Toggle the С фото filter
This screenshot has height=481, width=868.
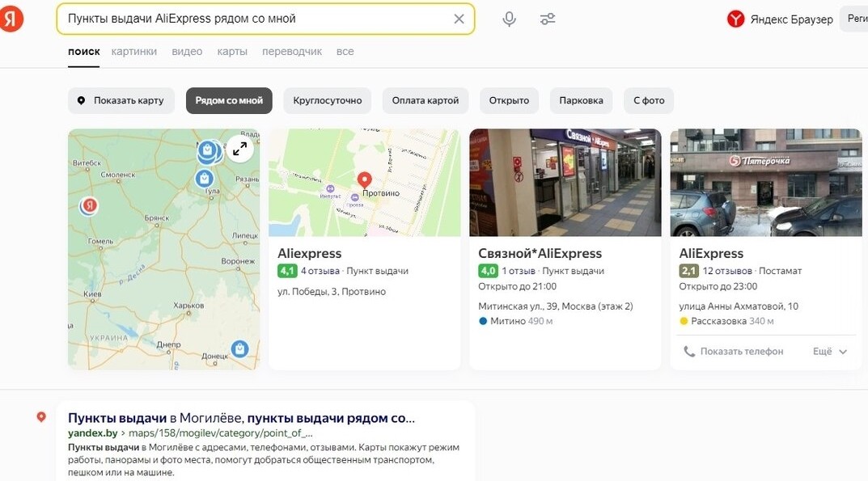pyautogui.click(x=649, y=101)
